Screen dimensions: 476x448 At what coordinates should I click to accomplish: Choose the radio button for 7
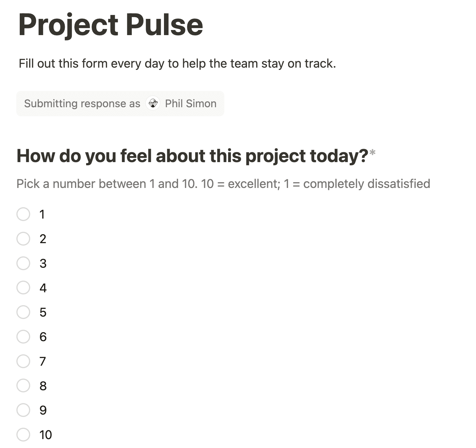[x=23, y=361]
